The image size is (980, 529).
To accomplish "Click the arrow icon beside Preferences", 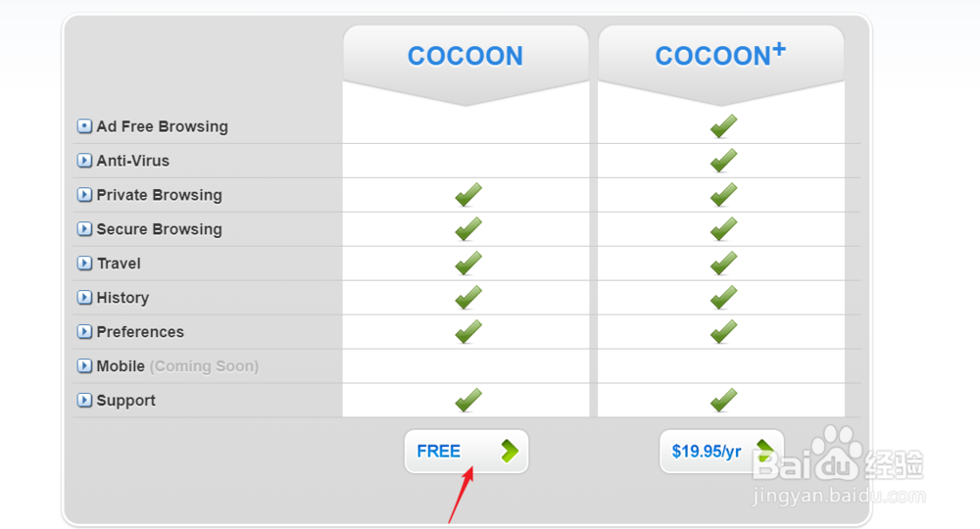I will click(x=84, y=332).
